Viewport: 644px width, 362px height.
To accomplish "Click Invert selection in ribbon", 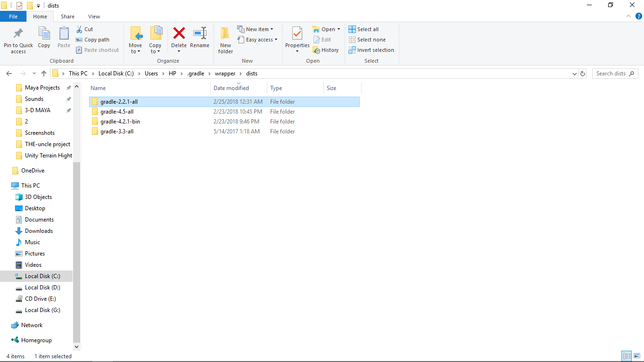I will click(x=371, y=50).
